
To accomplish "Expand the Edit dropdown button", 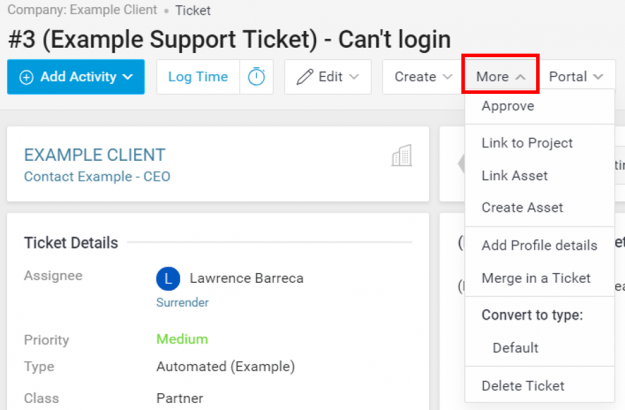I will coord(328,77).
